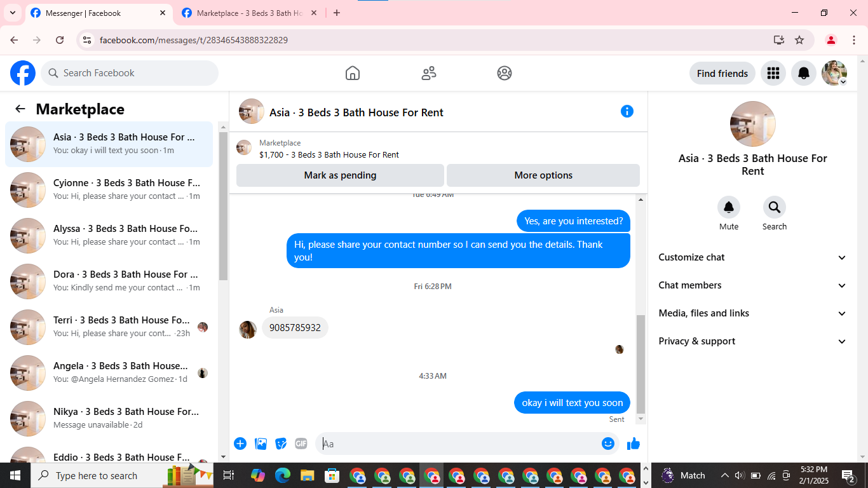Bookmark this page with the star icon
This screenshot has width=868, height=488.
(x=799, y=40)
